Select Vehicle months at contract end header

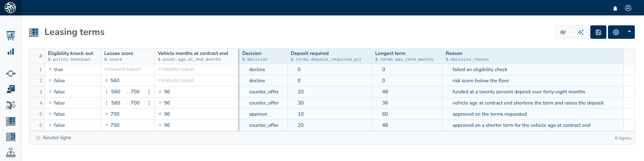point(196,56)
